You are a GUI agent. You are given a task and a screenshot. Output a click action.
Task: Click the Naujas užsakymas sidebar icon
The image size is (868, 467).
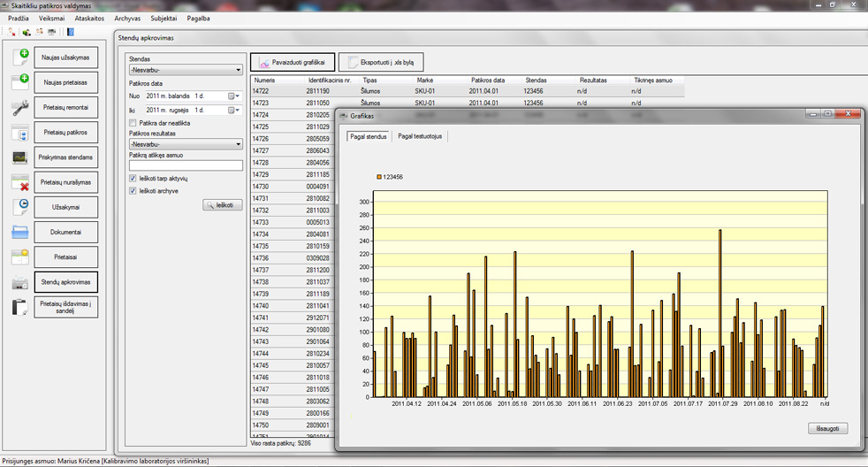click(19, 57)
